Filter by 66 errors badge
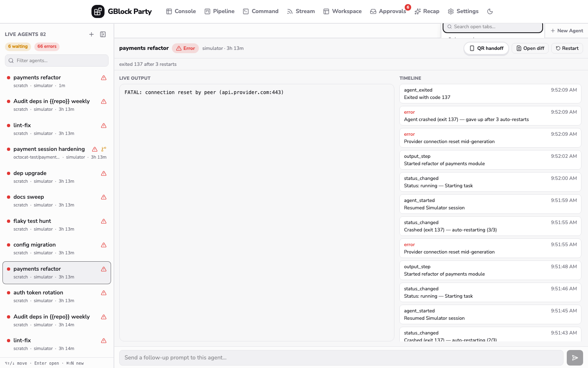 tap(47, 47)
